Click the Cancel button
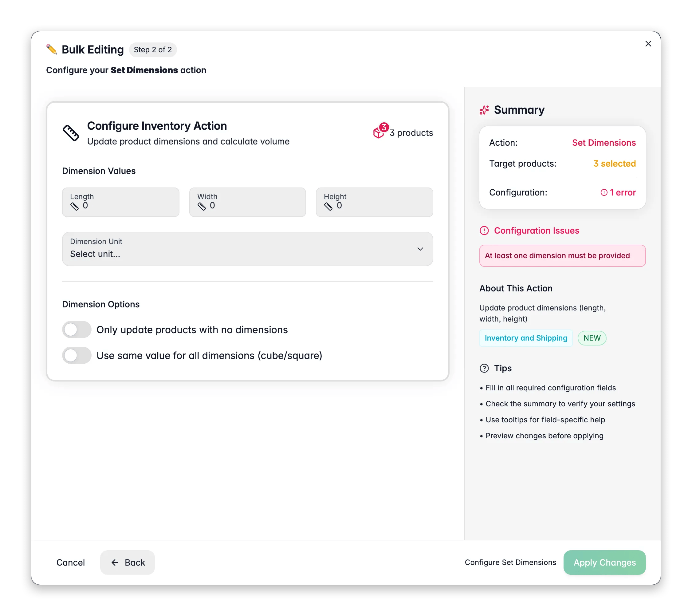This screenshot has width=692, height=616. (70, 563)
